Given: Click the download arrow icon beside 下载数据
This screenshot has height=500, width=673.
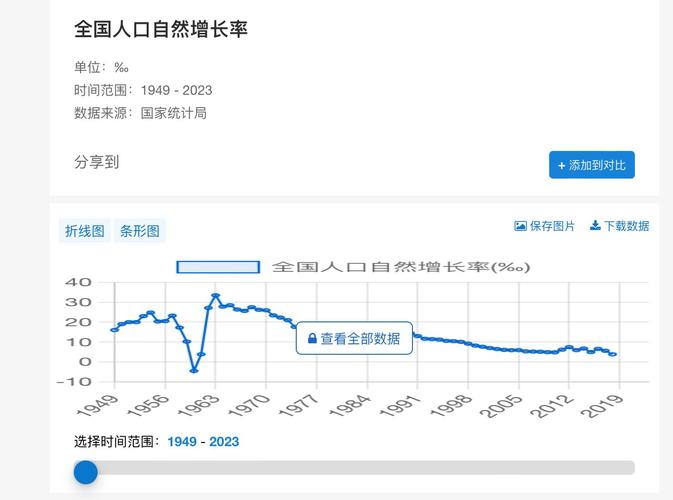Looking at the screenshot, I should [595, 226].
